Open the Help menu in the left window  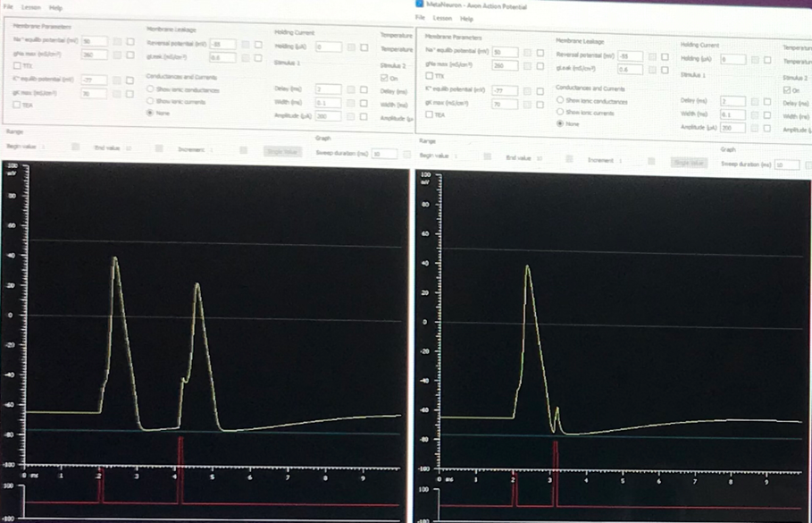click(55, 8)
